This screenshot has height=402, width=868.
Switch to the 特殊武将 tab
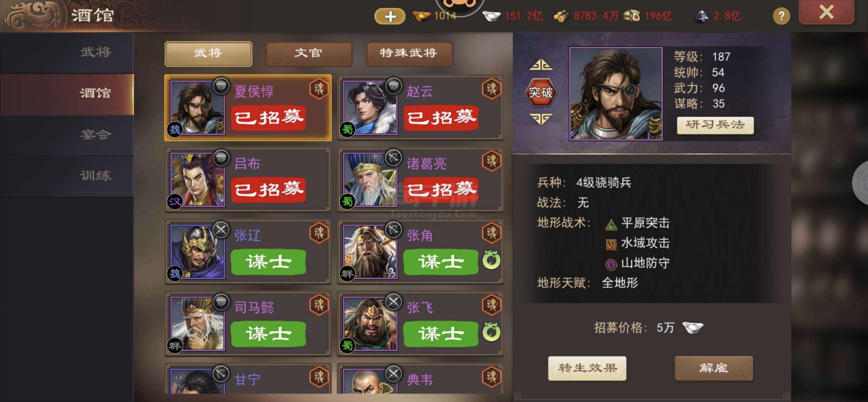(409, 53)
